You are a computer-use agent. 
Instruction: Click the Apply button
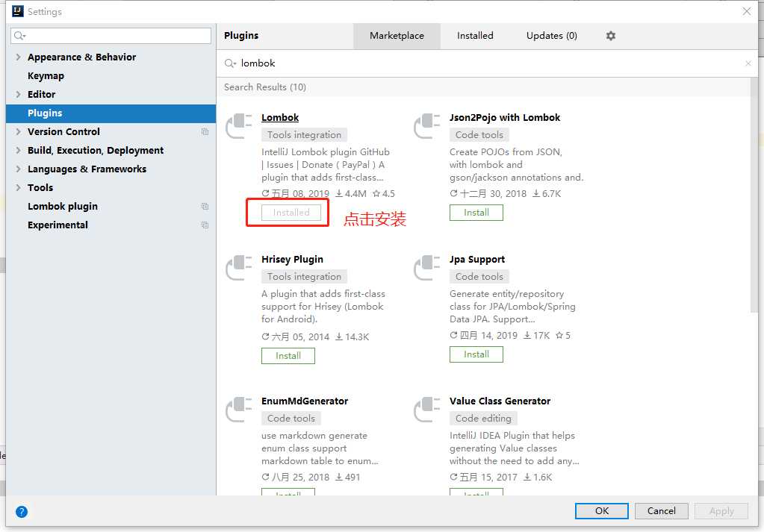(x=721, y=511)
